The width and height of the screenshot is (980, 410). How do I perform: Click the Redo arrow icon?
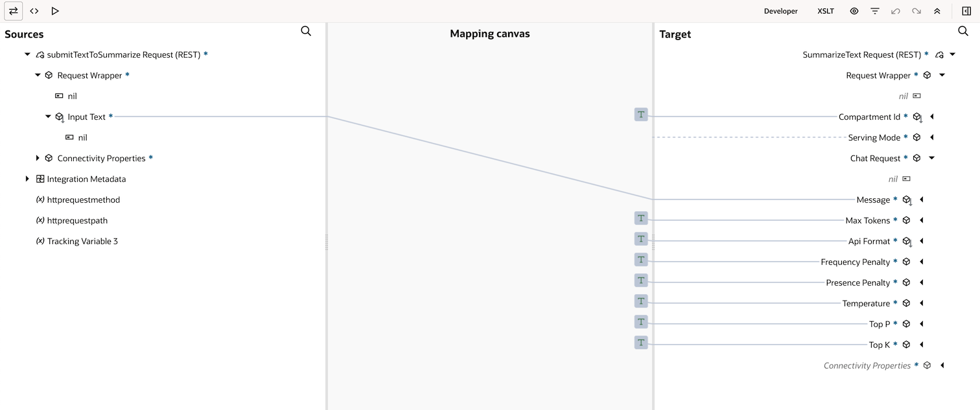[x=916, y=11]
